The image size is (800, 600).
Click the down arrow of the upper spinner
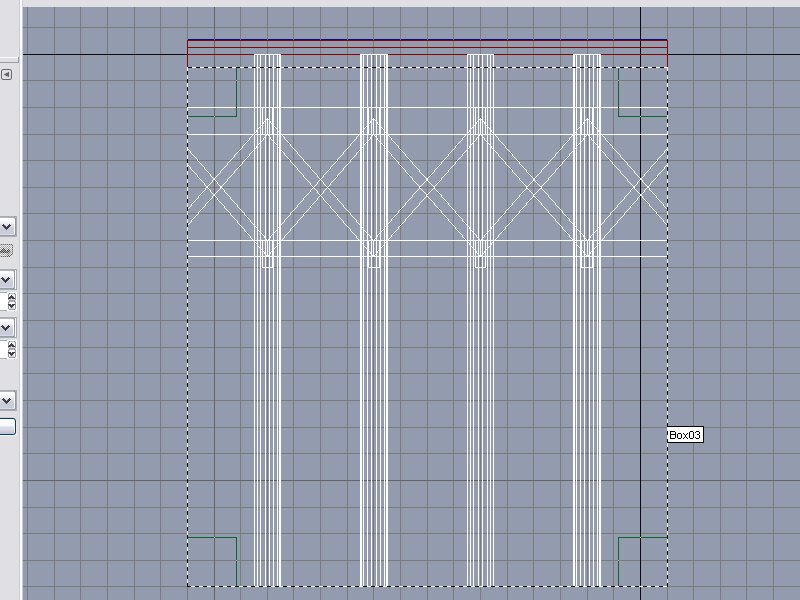coord(12,304)
